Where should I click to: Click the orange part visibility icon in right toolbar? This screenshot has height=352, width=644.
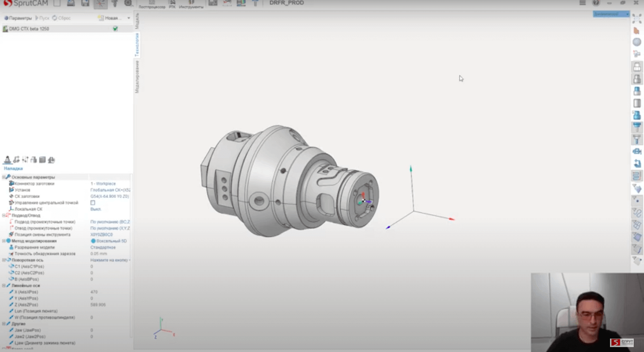637,30
